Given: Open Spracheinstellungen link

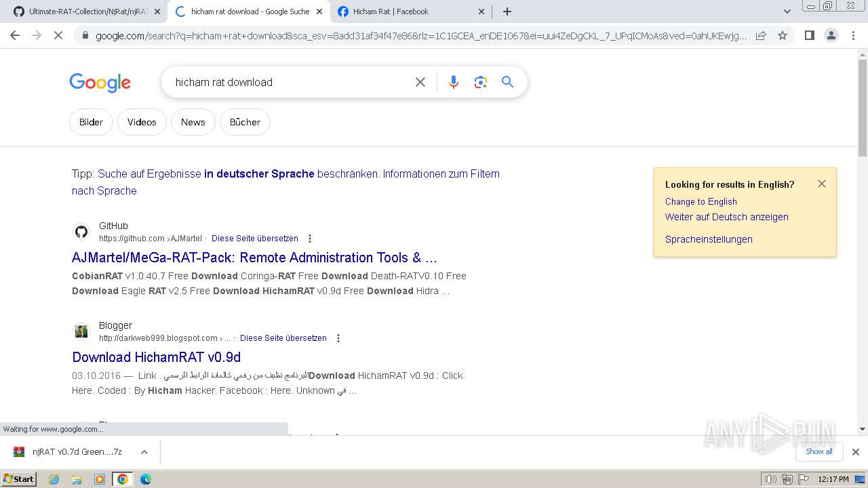Looking at the screenshot, I should coord(709,239).
